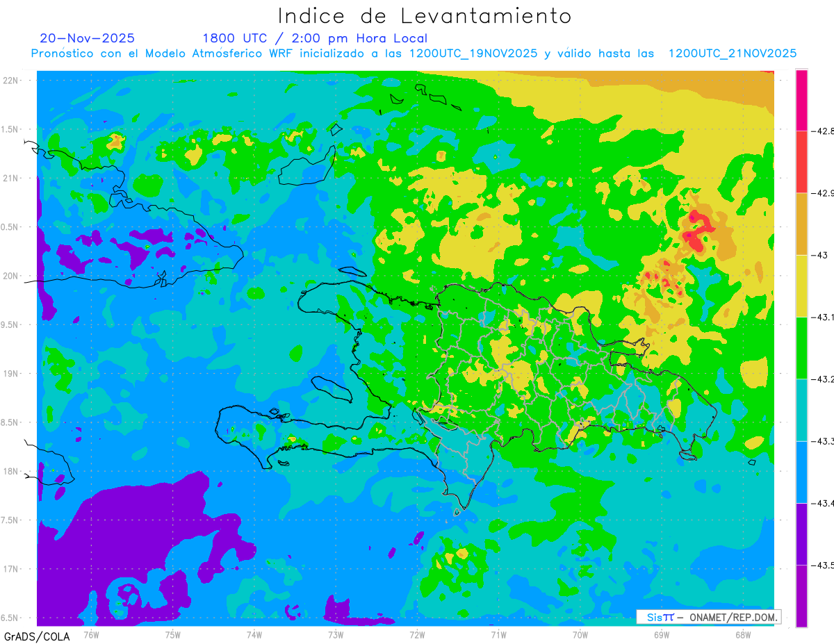
Task: Click the 72W longitude label
Action: [x=417, y=634]
